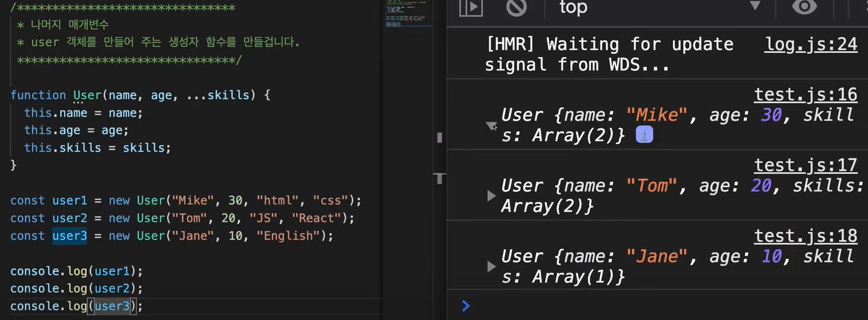Click the highlighted user3 declaration
The image size is (868, 320).
70,236
